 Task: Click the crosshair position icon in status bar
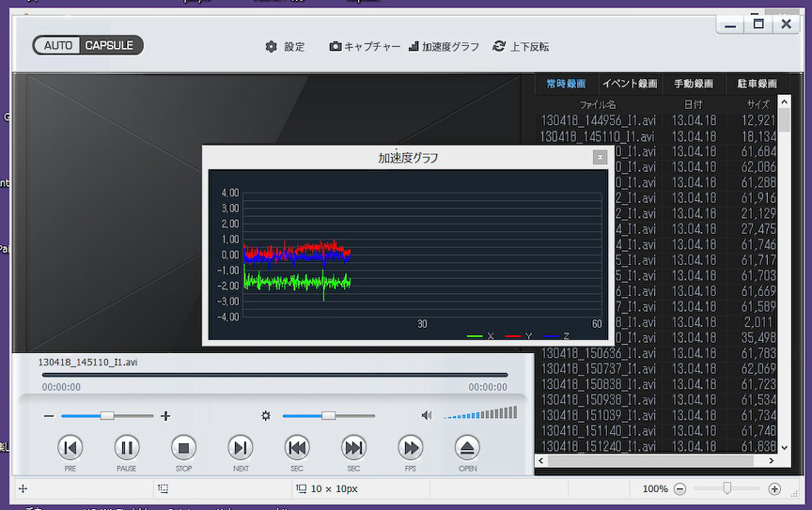click(23, 488)
